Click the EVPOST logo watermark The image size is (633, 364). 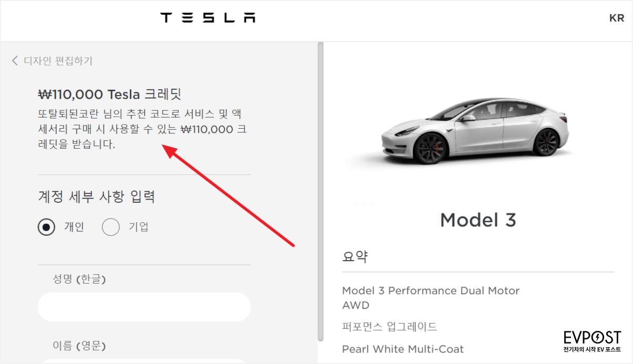coord(592,341)
